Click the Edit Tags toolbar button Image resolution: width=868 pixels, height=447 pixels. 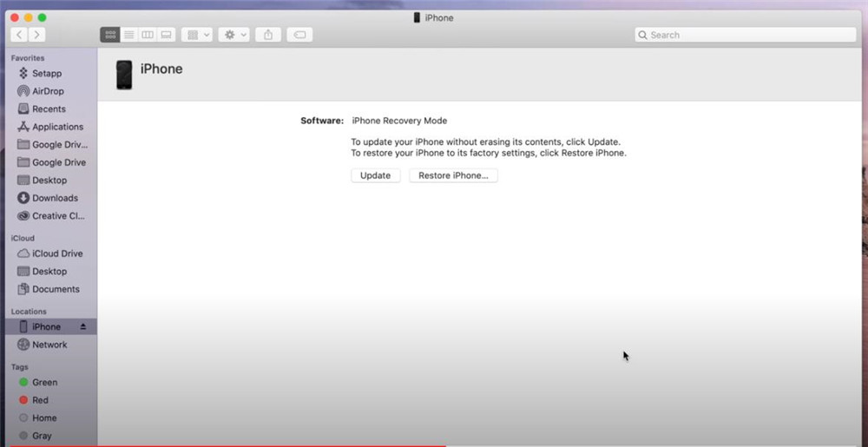299,35
